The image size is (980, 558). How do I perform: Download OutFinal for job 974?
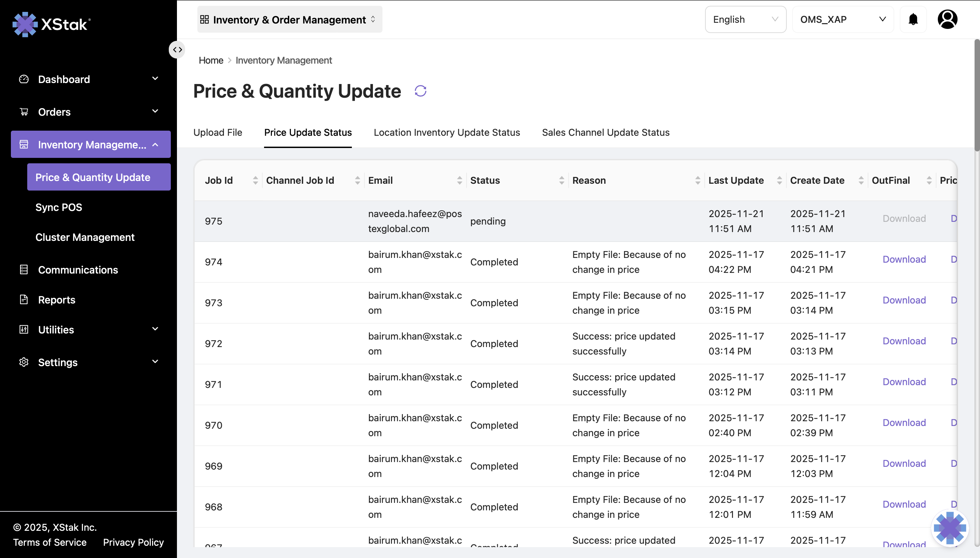tap(904, 260)
